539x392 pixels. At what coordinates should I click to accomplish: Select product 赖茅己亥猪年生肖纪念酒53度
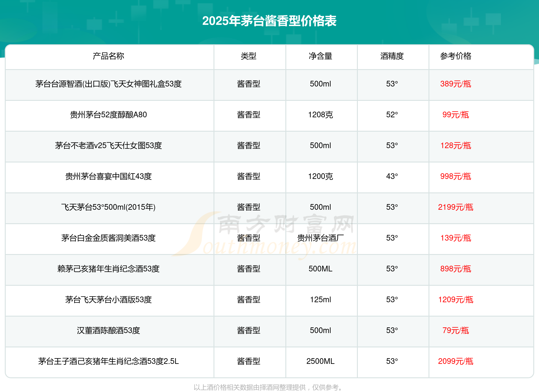[108, 269]
